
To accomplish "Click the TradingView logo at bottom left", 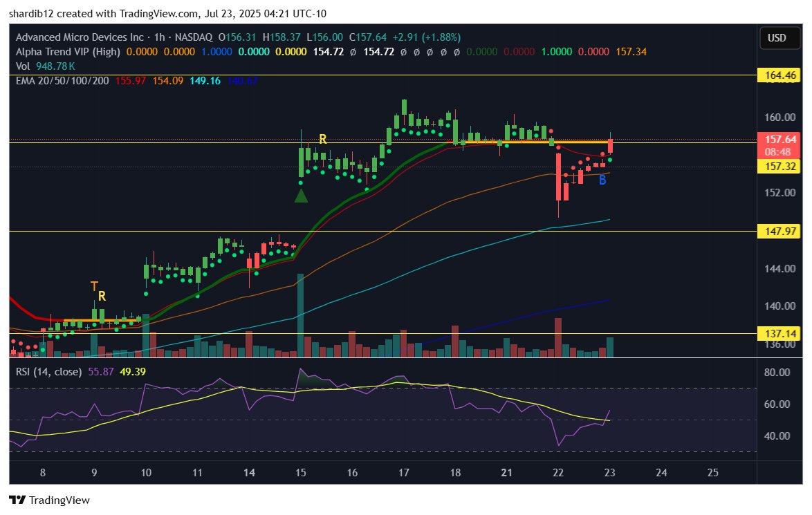I will click(x=50, y=500).
